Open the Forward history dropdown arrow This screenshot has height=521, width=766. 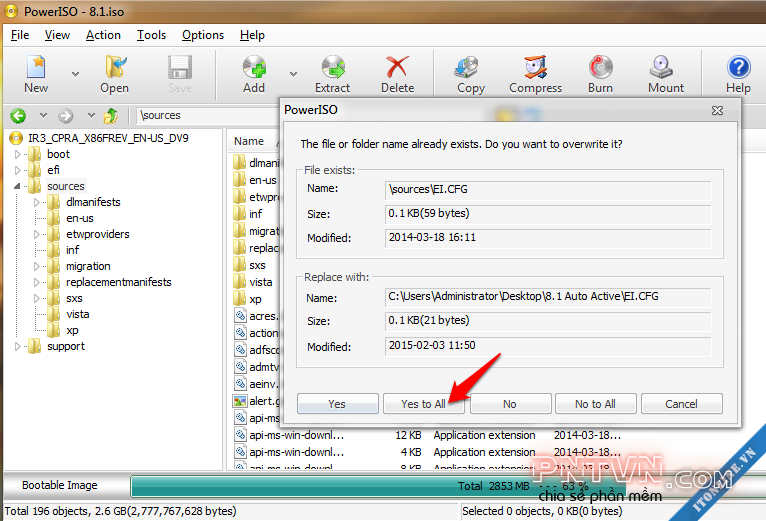tap(91, 116)
